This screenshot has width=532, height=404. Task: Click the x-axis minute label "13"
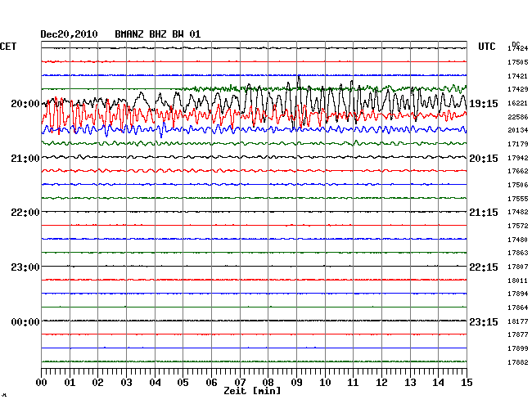(x=410, y=383)
